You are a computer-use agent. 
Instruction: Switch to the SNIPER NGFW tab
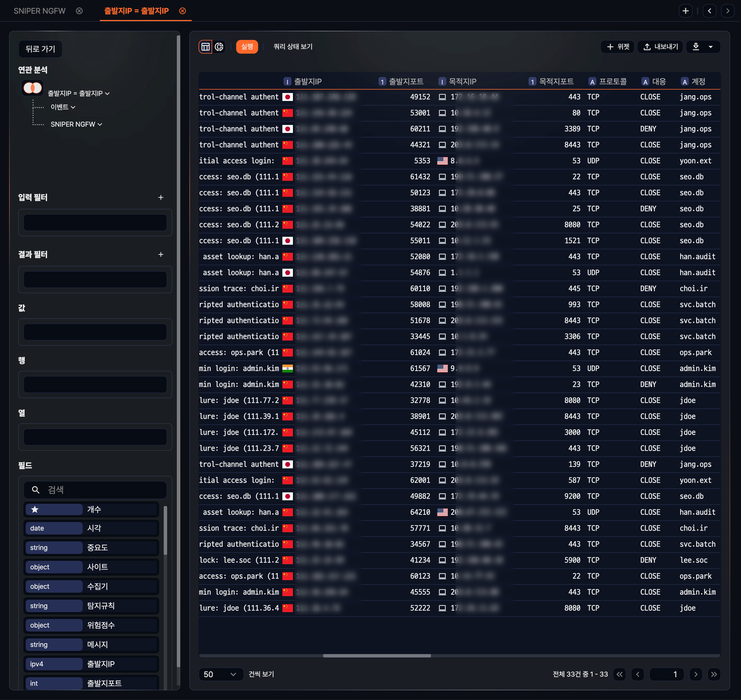40,11
